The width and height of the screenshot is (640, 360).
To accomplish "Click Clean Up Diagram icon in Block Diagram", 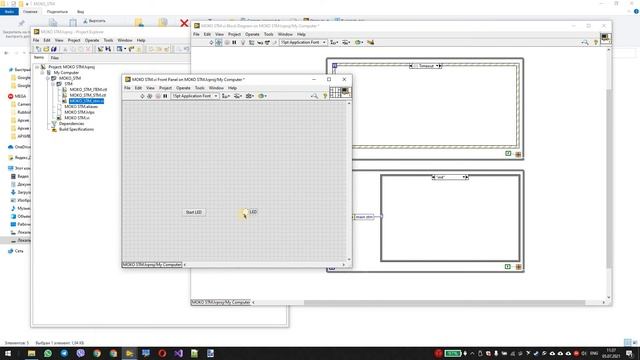I will coord(371,42).
